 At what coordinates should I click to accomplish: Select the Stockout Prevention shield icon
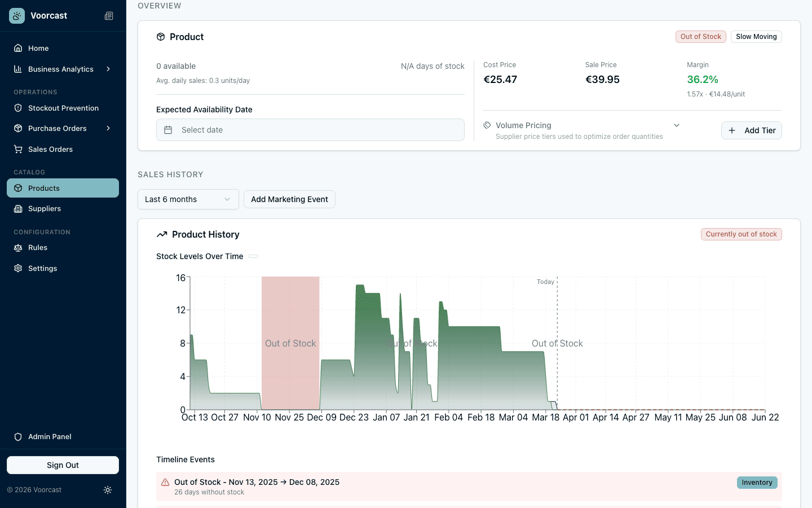coord(17,108)
